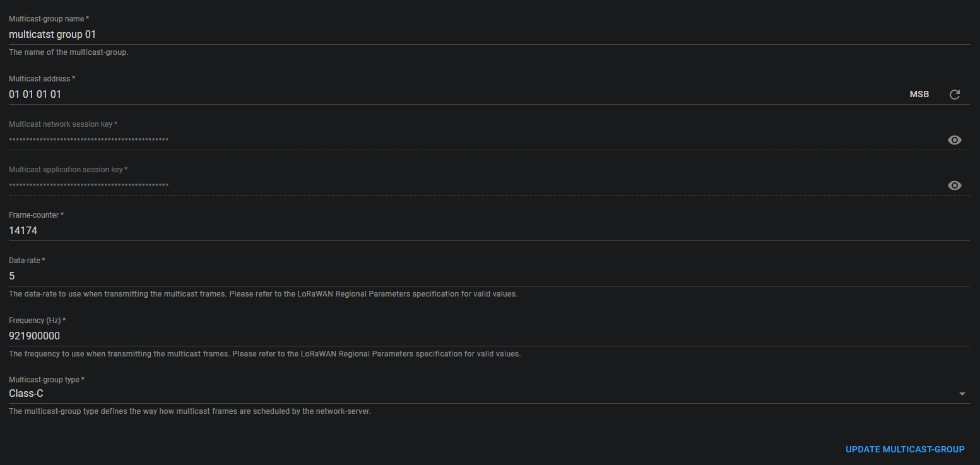Click the Multicast-group name field
Screen dimensions: 980x465
tap(252, 34)
